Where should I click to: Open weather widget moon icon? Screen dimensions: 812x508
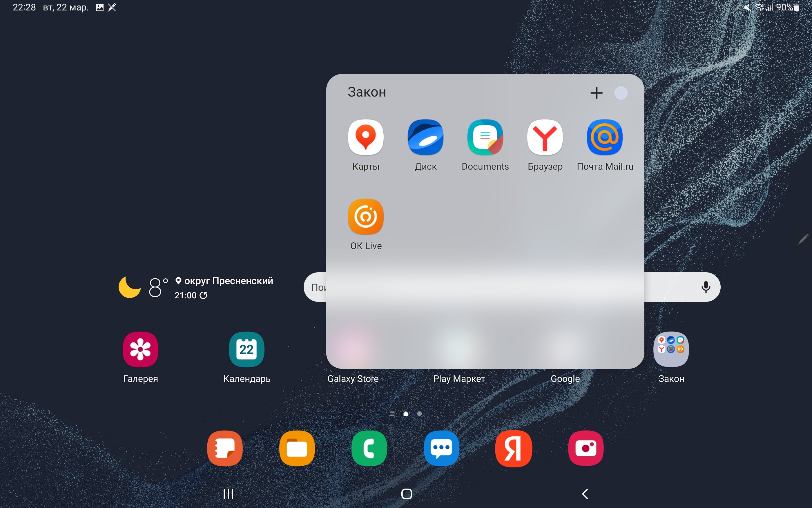coord(130,287)
